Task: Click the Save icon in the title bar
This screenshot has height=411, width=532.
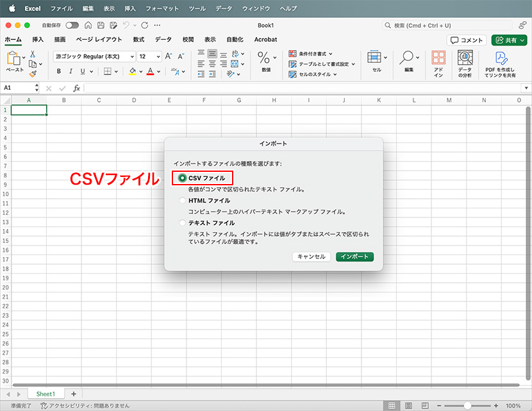Action: point(101,25)
